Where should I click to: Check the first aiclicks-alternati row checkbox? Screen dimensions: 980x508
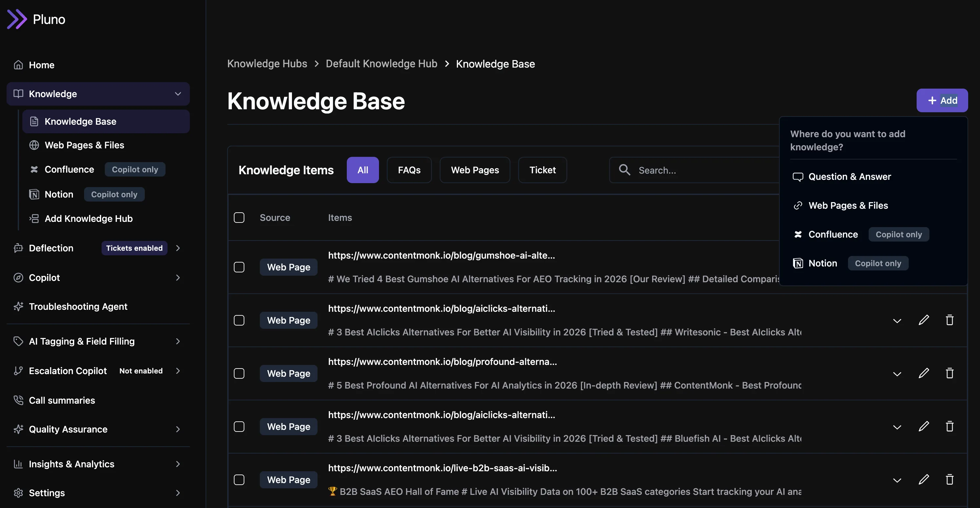[x=239, y=320]
